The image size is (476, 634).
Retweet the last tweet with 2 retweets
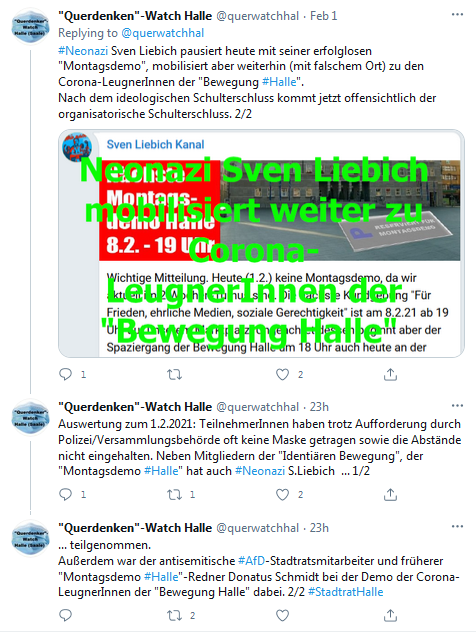[x=175, y=615]
